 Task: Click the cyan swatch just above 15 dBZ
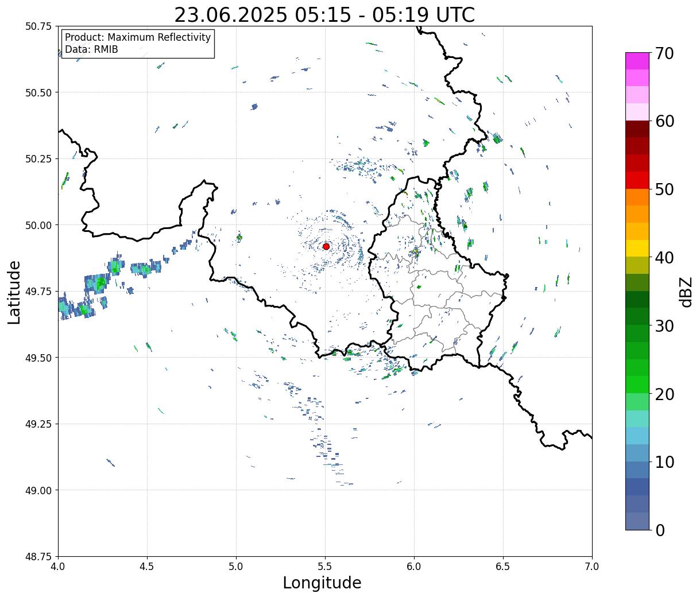click(x=637, y=419)
